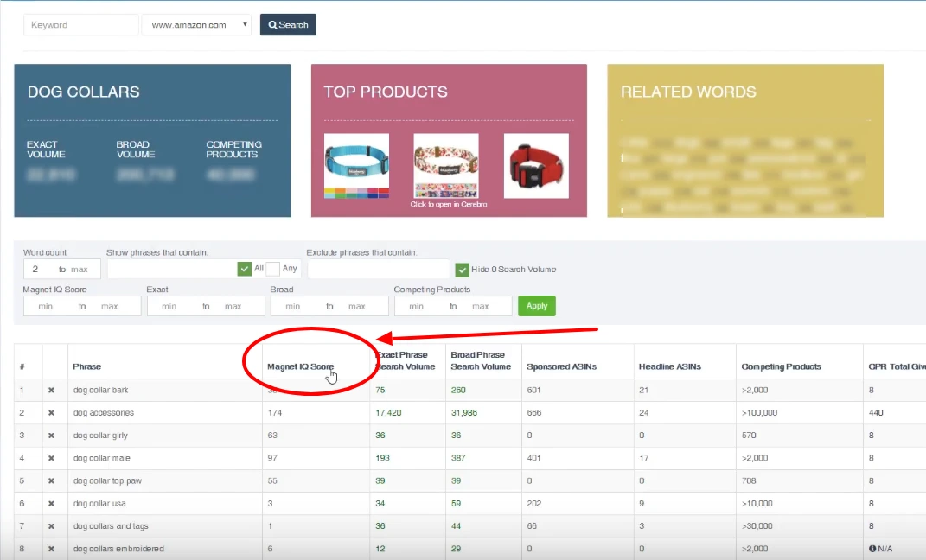Dismiss the "dog collar male" phrase row
Viewport: 926px width, 560px height.
pos(51,457)
